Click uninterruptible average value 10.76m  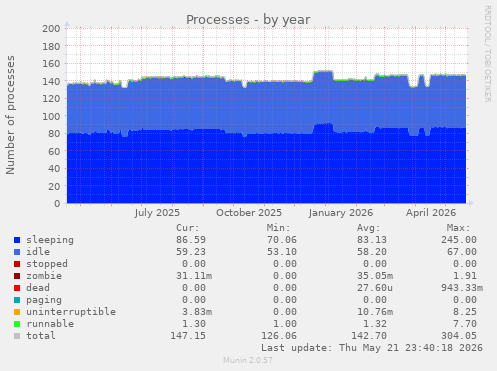pos(375,312)
